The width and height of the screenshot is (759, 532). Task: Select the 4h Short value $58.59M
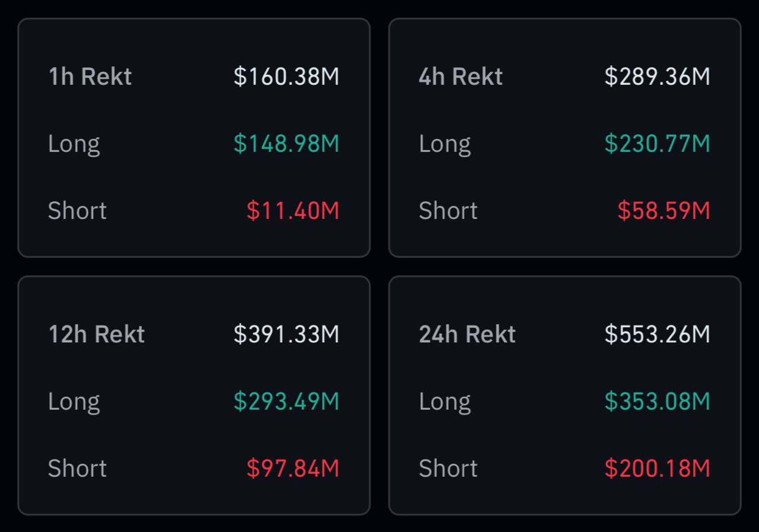664,211
